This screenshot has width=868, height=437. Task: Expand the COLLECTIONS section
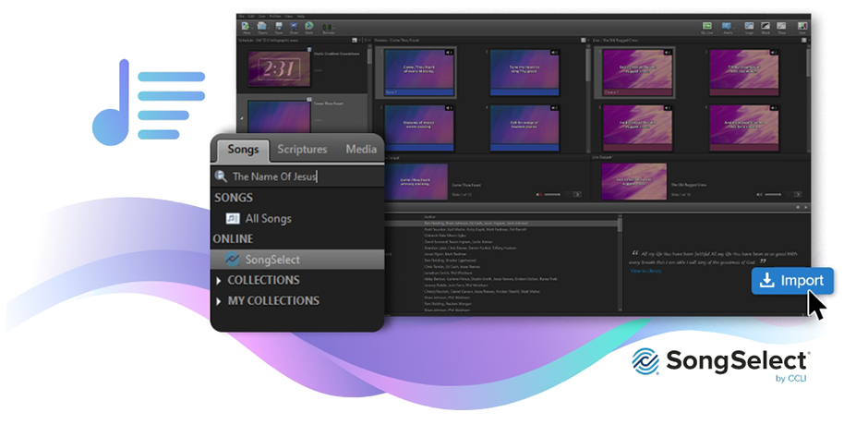219,281
